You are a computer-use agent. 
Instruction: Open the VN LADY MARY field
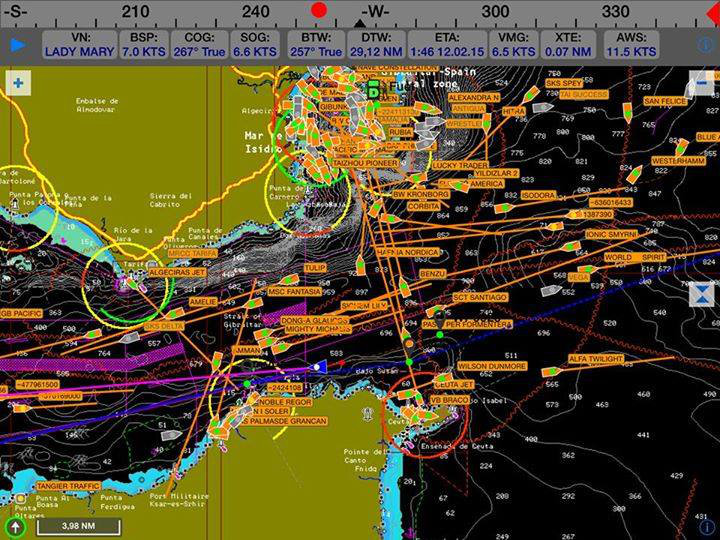80,45
